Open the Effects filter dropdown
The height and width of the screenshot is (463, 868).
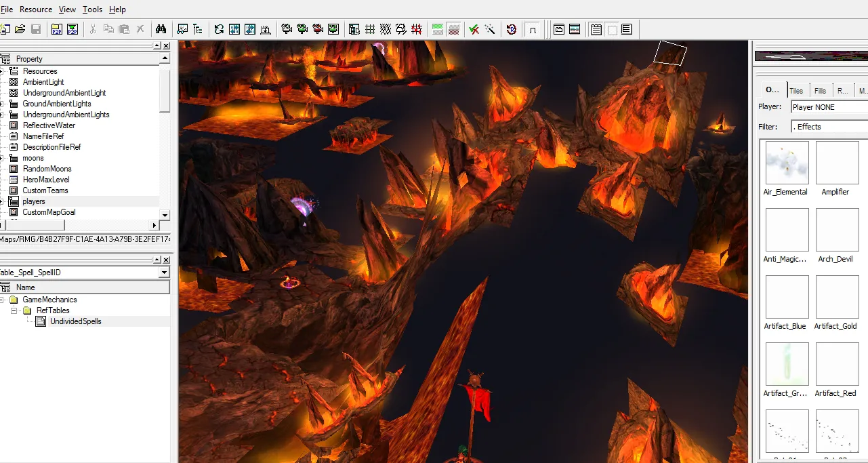(x=829, y=127)
